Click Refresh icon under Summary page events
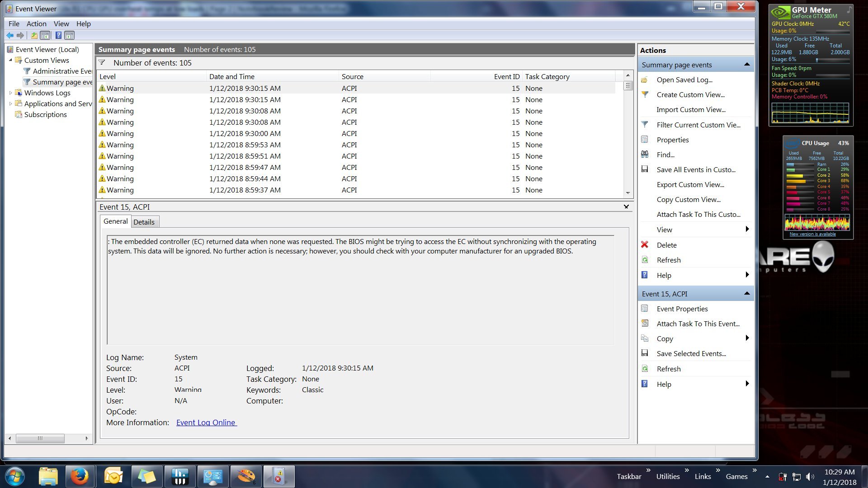Screen dimensions: 868x488 [x=645, y=260]
